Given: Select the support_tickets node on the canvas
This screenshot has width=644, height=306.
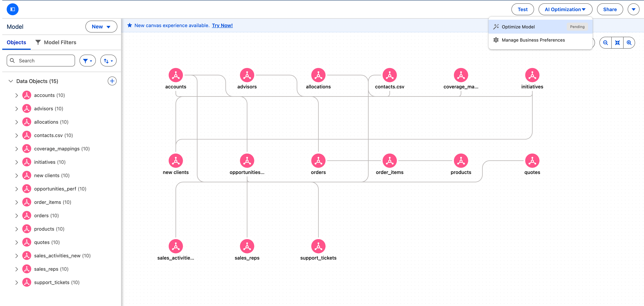Looking at the screenshot, I should [318, 246].
